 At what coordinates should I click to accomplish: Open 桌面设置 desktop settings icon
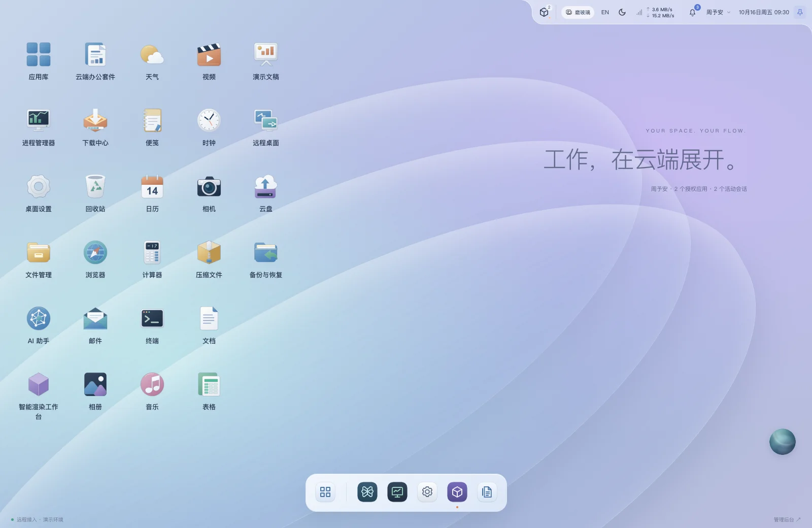[39, 193]
